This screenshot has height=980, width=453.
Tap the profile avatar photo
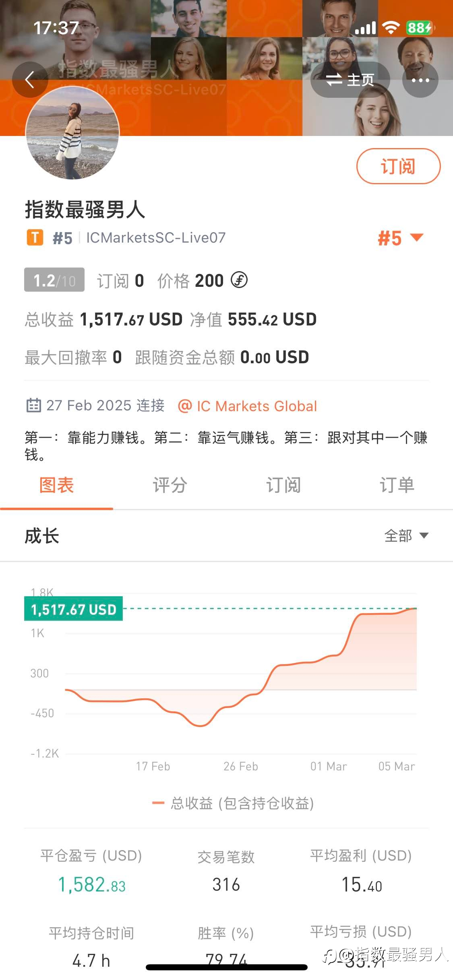pyautogui.click(x=72, y=133)
